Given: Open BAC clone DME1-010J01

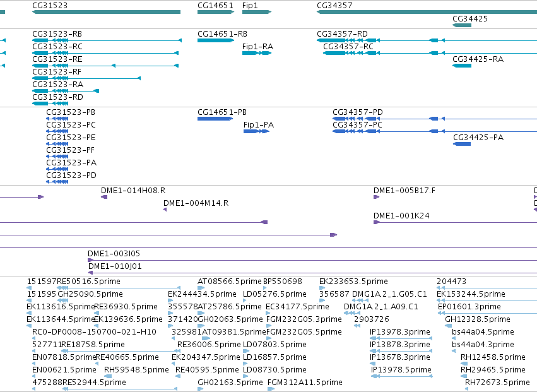Looking at the screenshot, I should coord(313,273).
